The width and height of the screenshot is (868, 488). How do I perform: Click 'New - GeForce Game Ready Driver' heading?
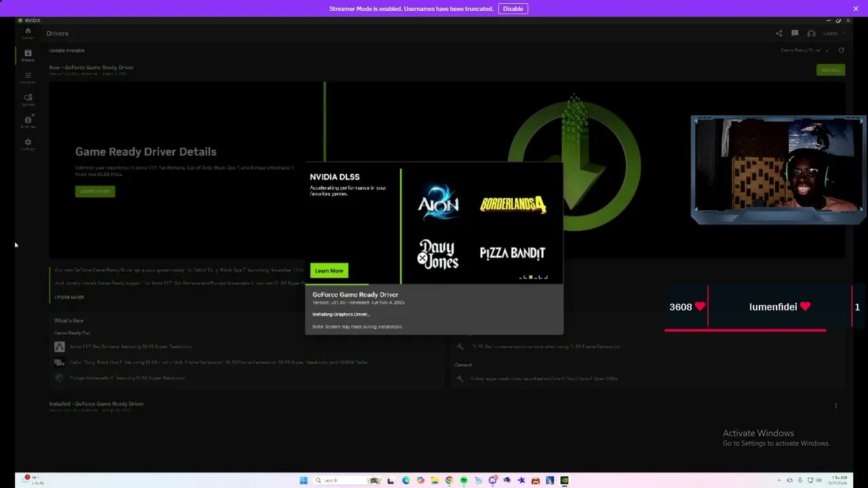[x=91, y=67]
